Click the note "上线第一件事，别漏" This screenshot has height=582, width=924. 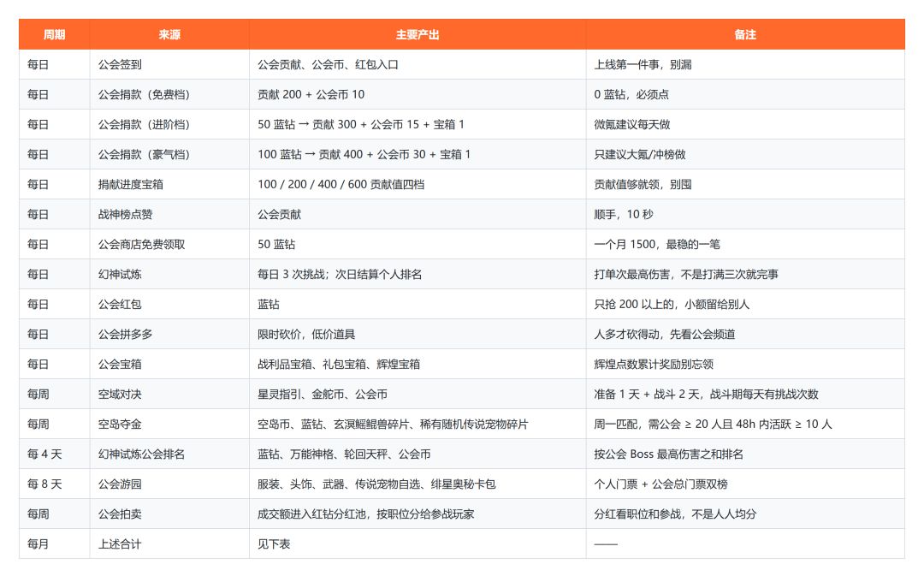coord(745,65)
